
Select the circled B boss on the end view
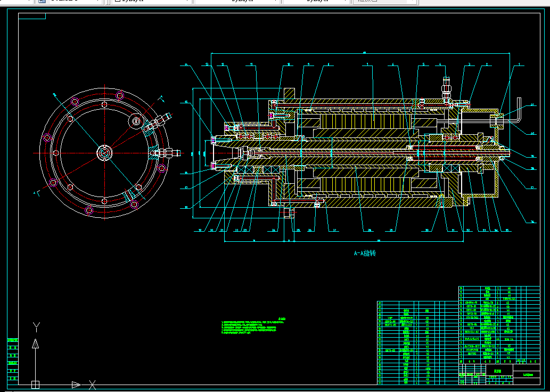click(x=136, y=121)
